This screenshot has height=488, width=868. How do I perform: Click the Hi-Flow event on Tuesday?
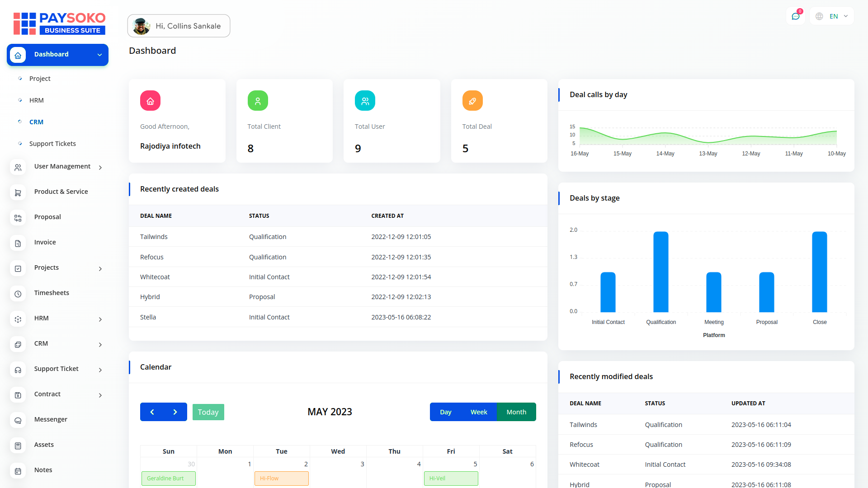(281, 478)
